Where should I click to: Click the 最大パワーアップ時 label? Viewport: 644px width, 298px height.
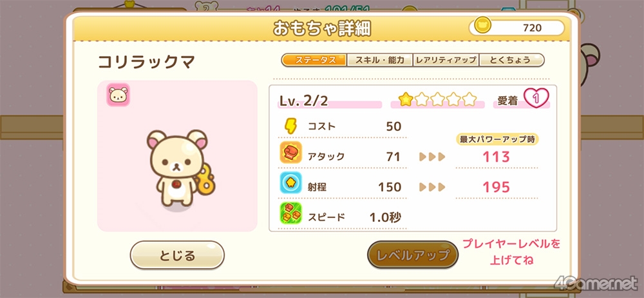pyautogui.click(x=497, y=139)
